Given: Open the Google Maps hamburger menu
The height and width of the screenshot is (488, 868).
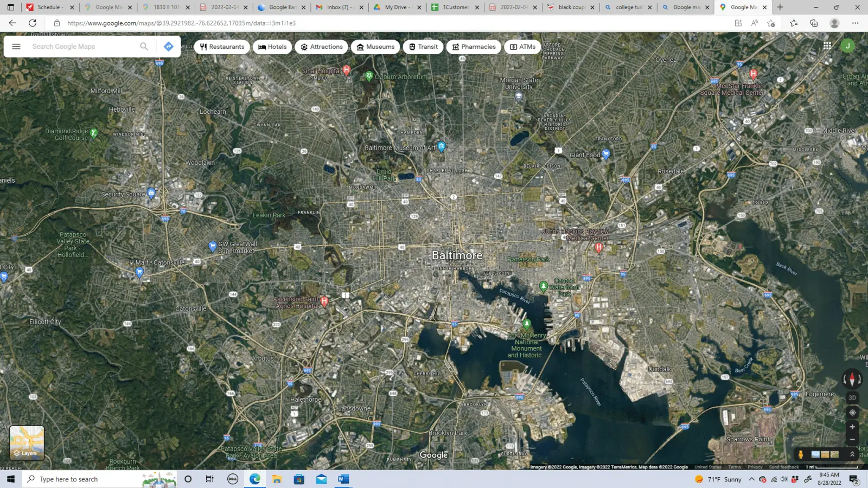Looking at the screenshot, I should tap(16, 47).
